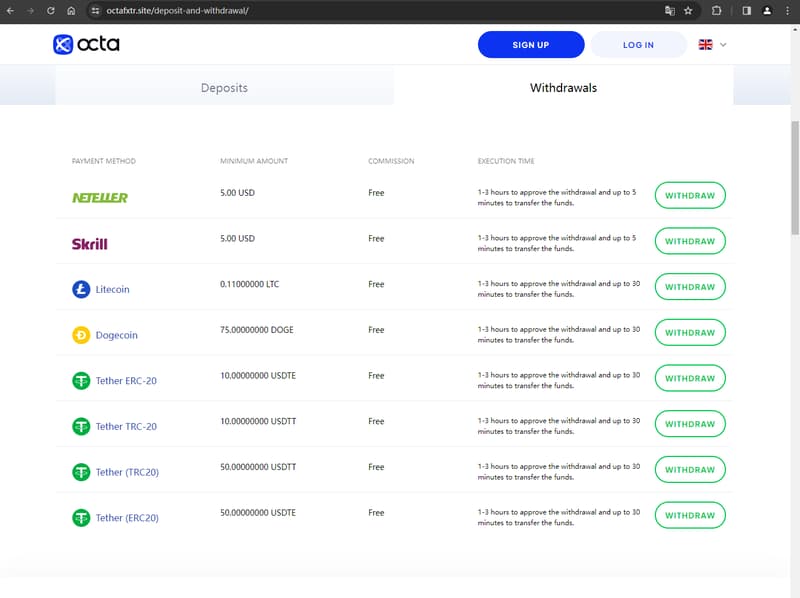Click the Litecoin coin icon

pos(81,289)
